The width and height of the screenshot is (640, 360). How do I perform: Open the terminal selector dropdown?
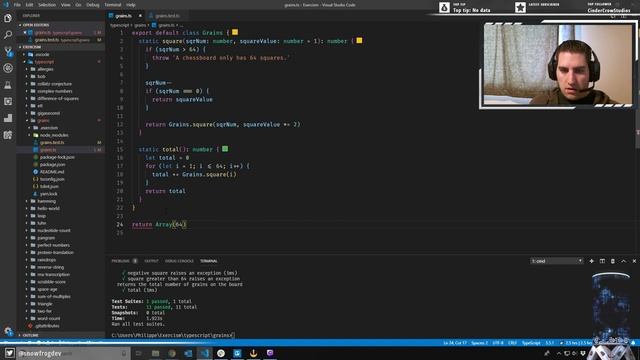[556, 261]
